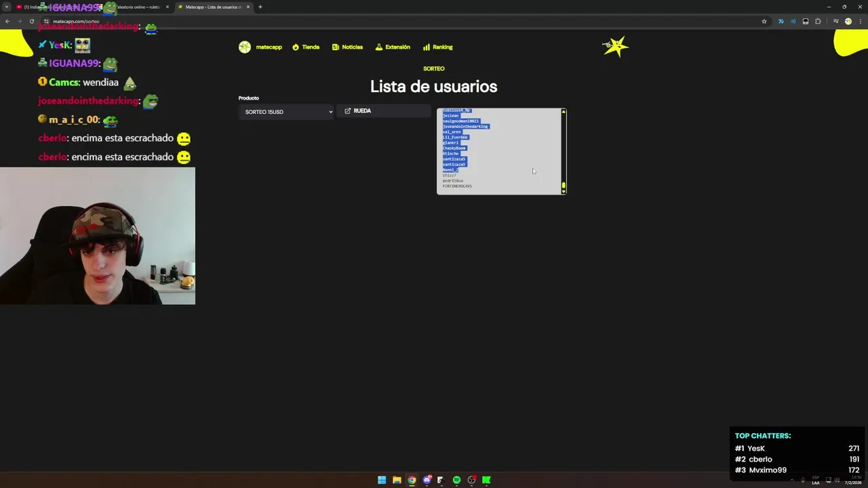The width and height of the screenshot is (868, 488).
Task: Go back in browser history
Action: click(7, 21)
